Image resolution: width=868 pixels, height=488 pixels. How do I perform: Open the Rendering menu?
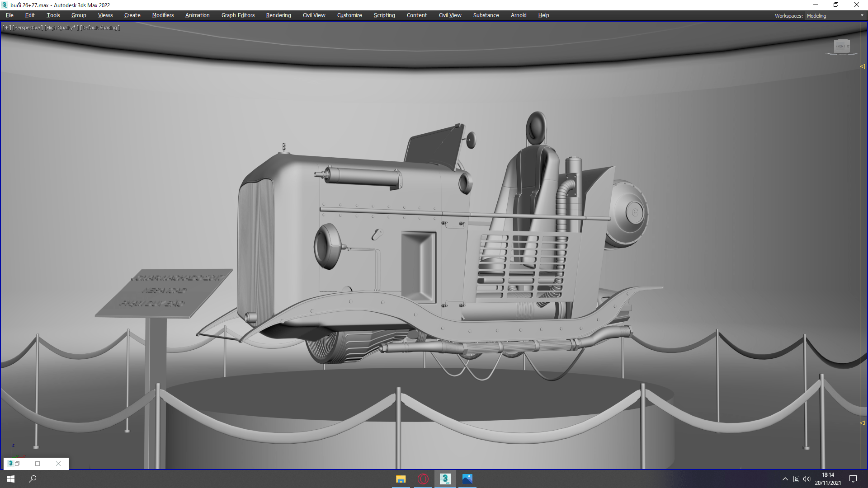278,15
